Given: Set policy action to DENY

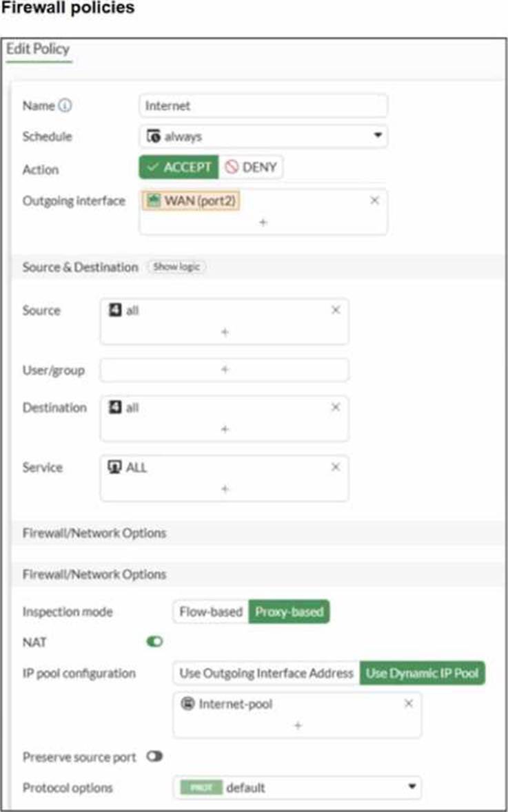Looking at the screenshot, I should [x=251, y=167].
